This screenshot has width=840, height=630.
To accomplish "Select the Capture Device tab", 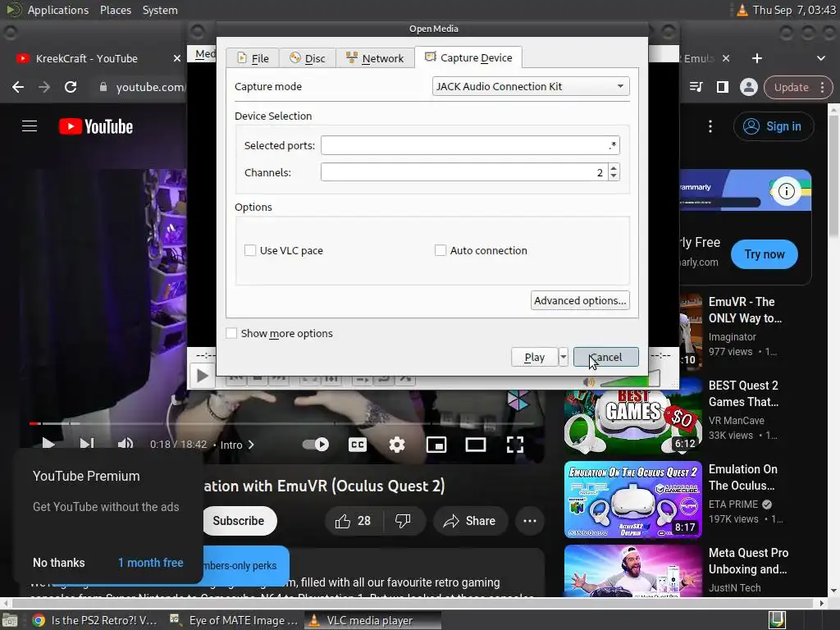I will [x=468, y=57].
